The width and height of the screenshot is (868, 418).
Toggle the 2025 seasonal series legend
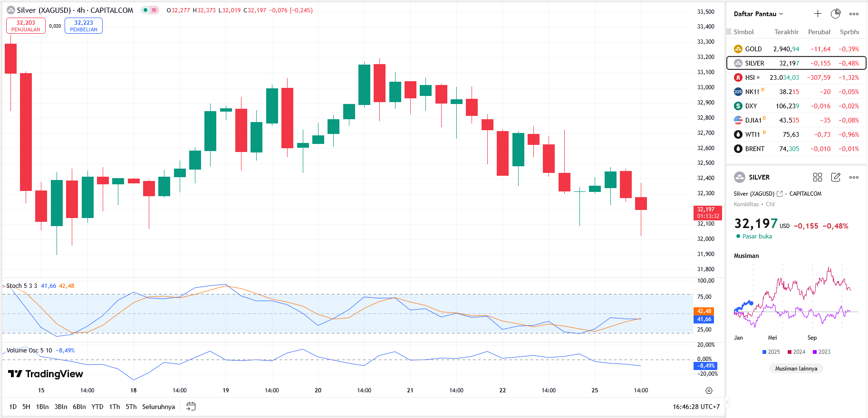[x=771, y=352]
